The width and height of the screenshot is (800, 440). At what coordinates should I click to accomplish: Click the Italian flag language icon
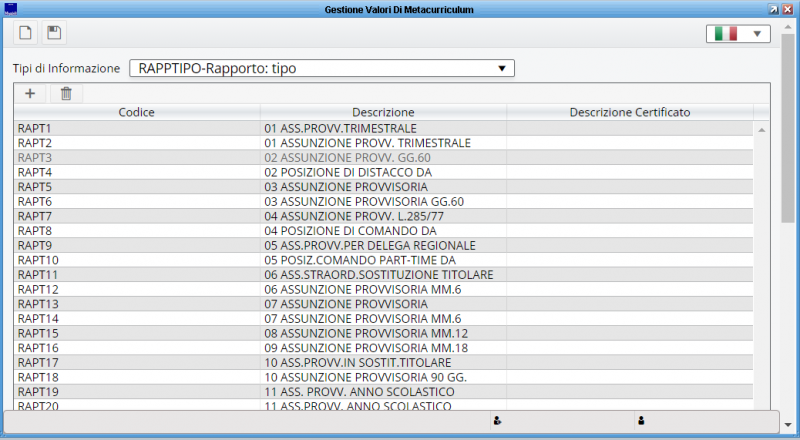726,34
